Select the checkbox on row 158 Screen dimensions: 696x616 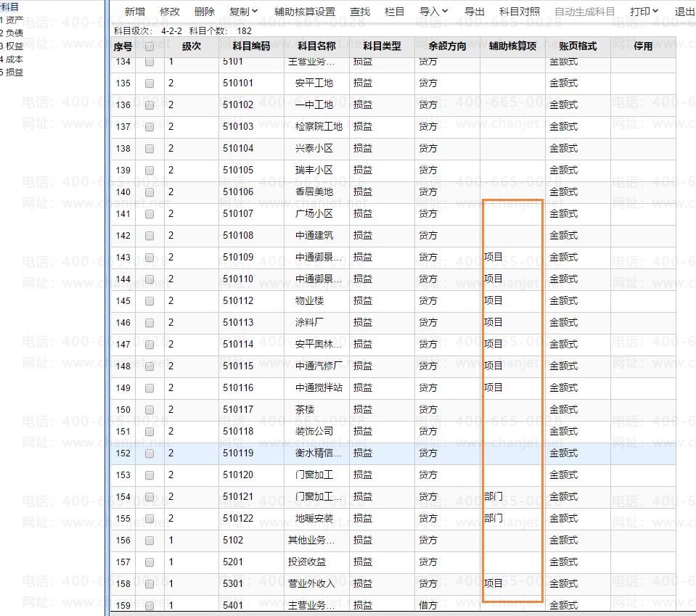click(x=150, y=584)
